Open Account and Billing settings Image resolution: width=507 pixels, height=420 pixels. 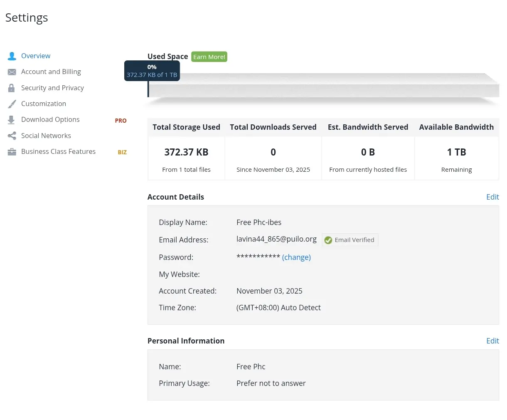tap(51, 72)
